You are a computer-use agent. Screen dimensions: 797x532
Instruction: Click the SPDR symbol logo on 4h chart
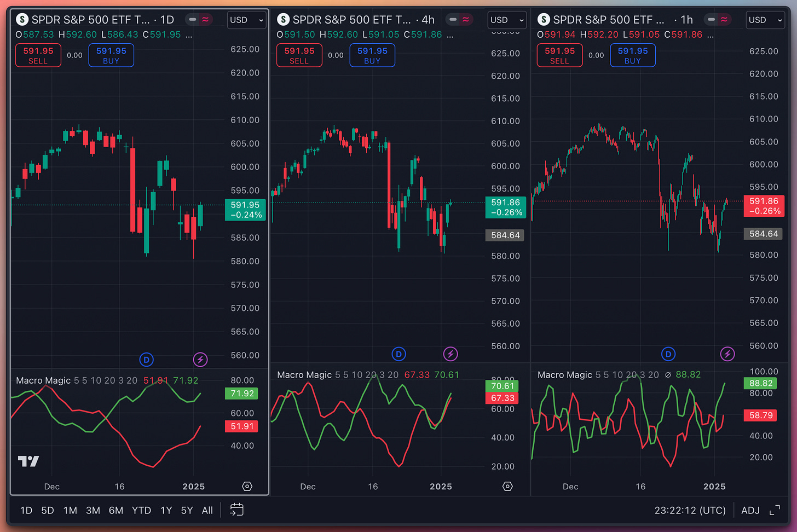tap(283, 20)
